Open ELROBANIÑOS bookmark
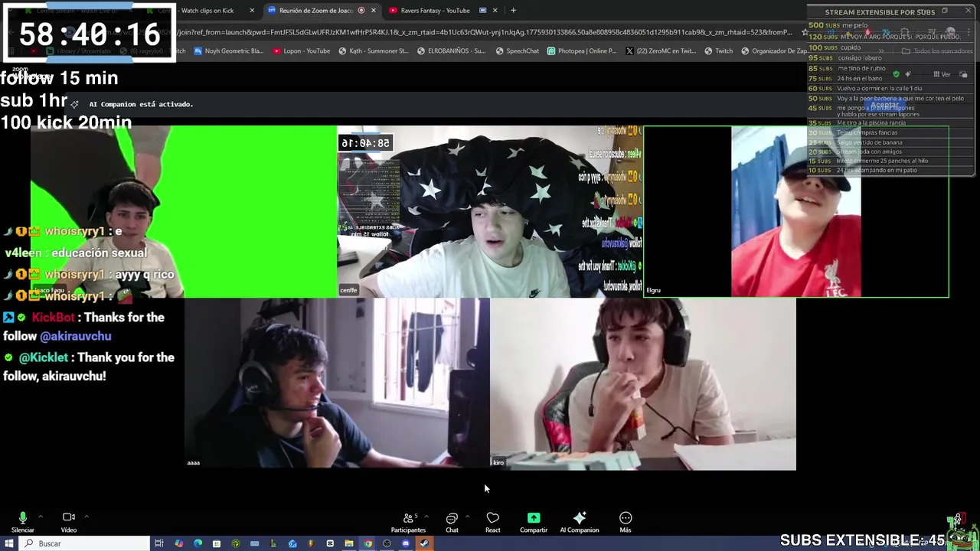 [451, 51]
